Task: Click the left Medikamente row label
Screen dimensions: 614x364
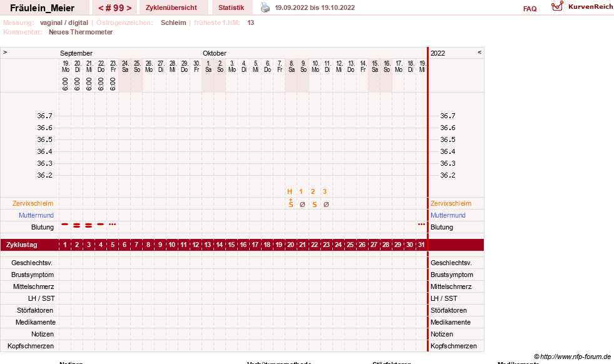Action: tap(36, 322)
